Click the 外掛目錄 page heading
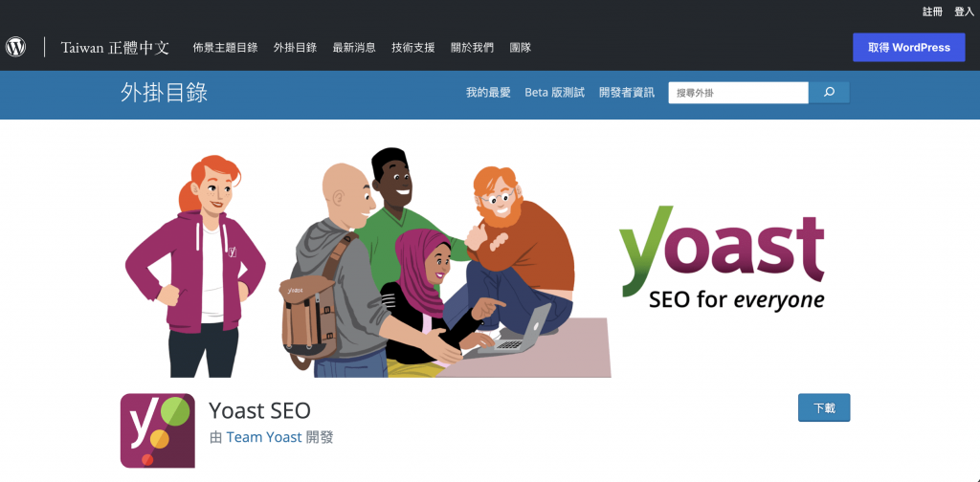Screen dimensions: 980x482 coord(165,93)
